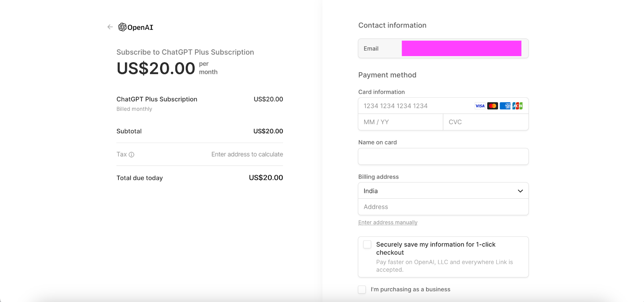Click the Enter address to calculate text
The height and width of the screenshot is (302, 644).
247,154
